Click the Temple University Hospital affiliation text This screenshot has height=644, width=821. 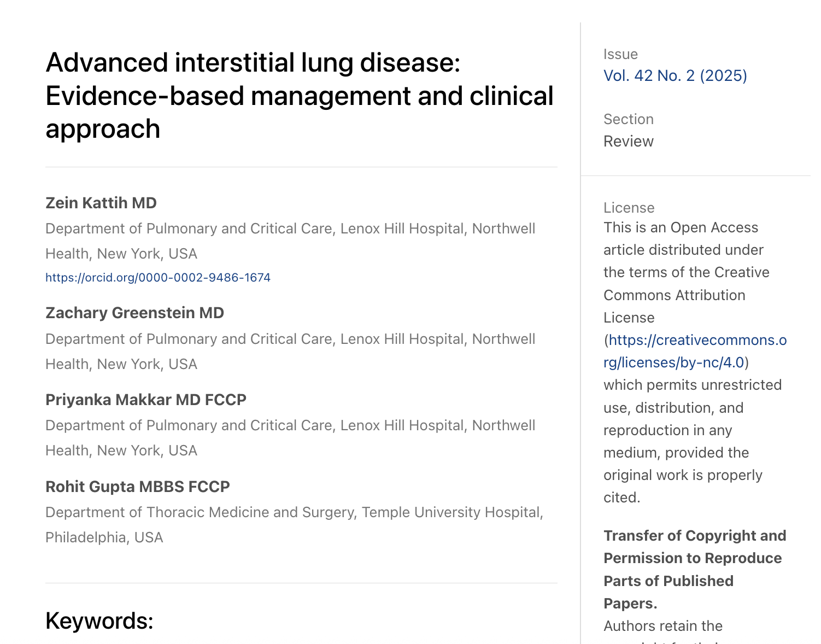point(294,525)
